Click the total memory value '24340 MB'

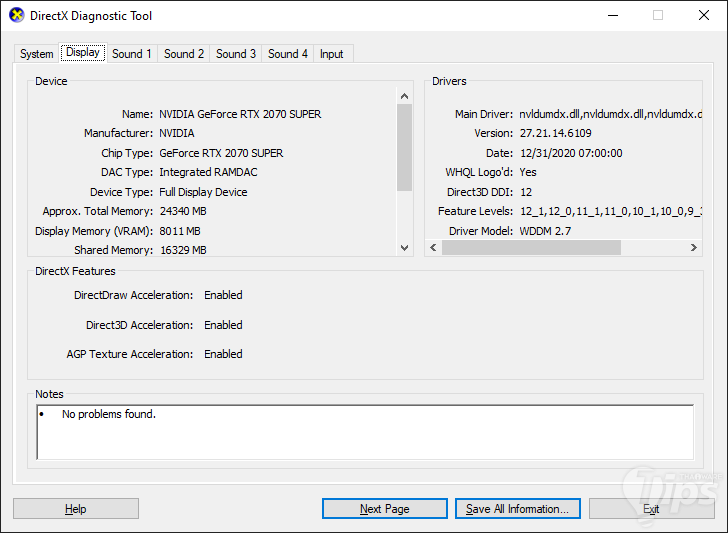coord(183,211)
